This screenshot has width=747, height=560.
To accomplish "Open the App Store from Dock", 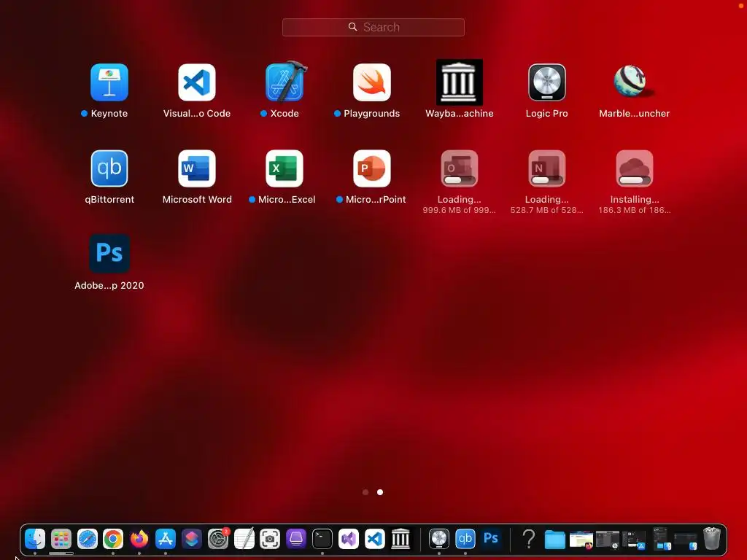I will pos(166,539).
